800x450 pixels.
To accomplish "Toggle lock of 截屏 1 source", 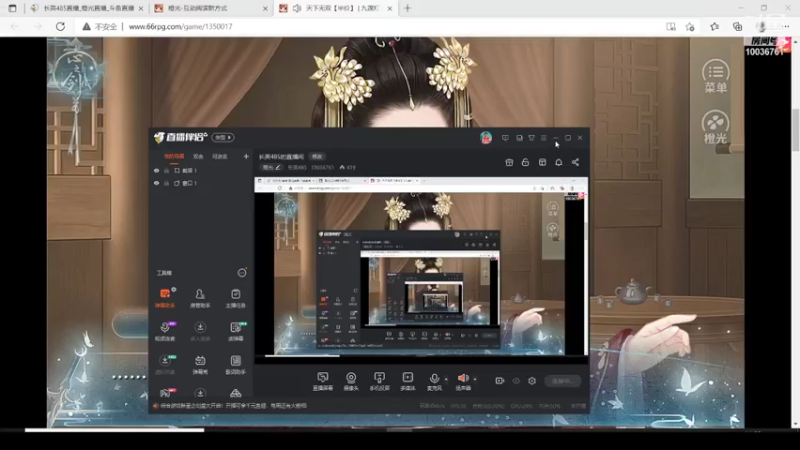I will click(166, 170).
